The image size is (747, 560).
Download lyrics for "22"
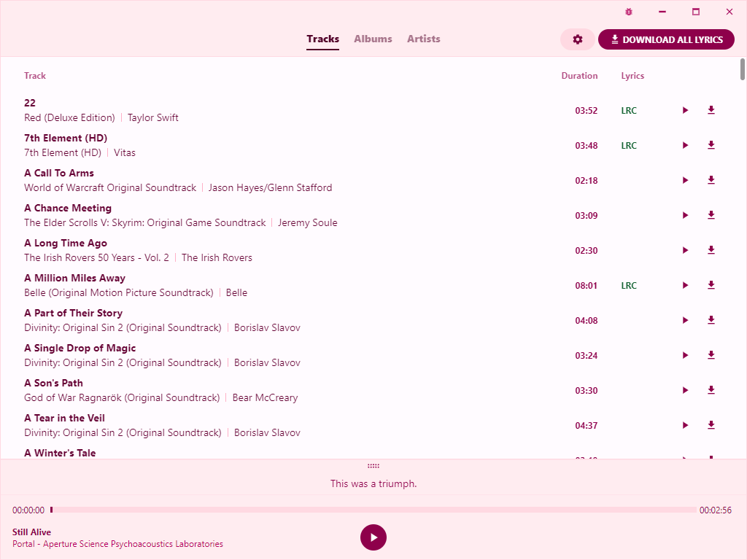711,111
